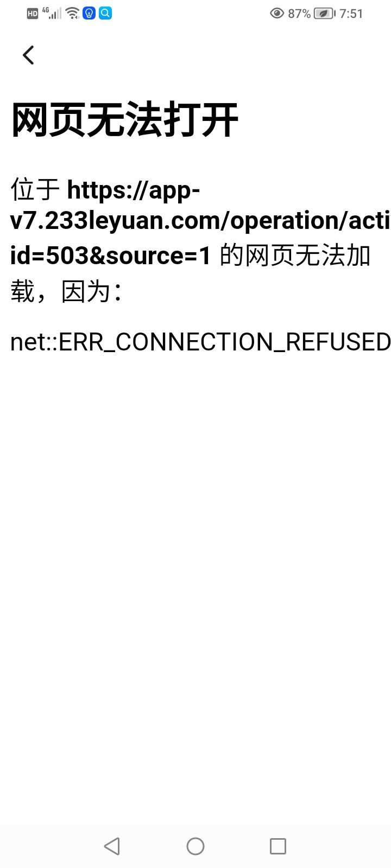Open recent apps with the square button

278,846
